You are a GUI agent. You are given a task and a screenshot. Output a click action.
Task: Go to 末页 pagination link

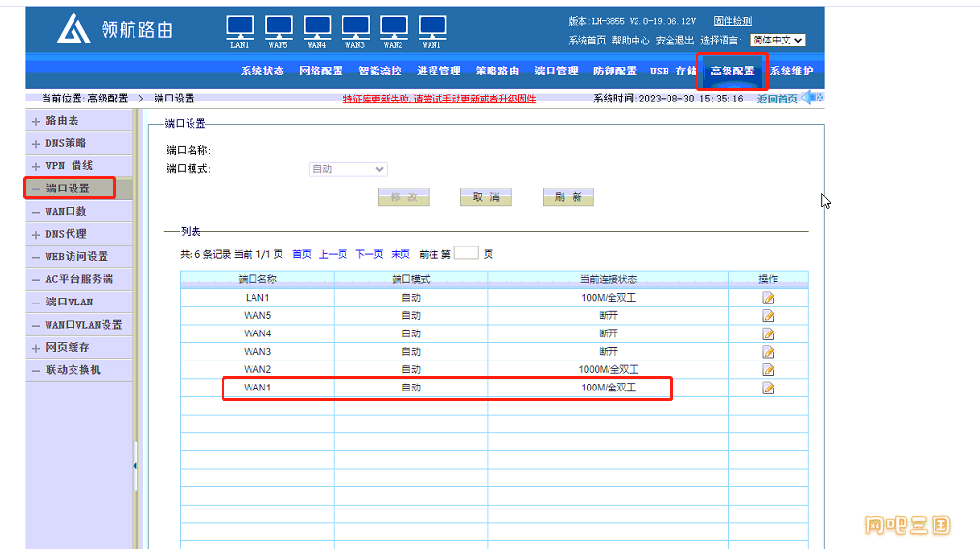tap(401, 254)
